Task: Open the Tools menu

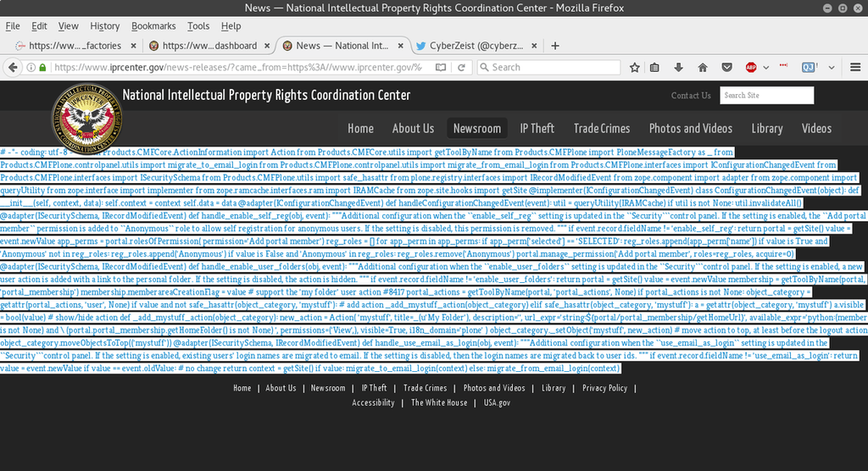Action: coord(198,26)
